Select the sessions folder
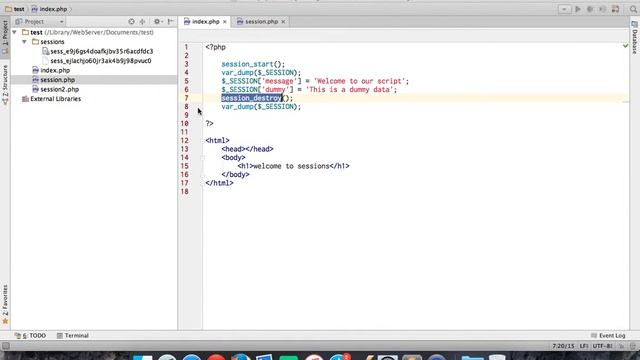640x360 pixels. (x=52, y=42)
